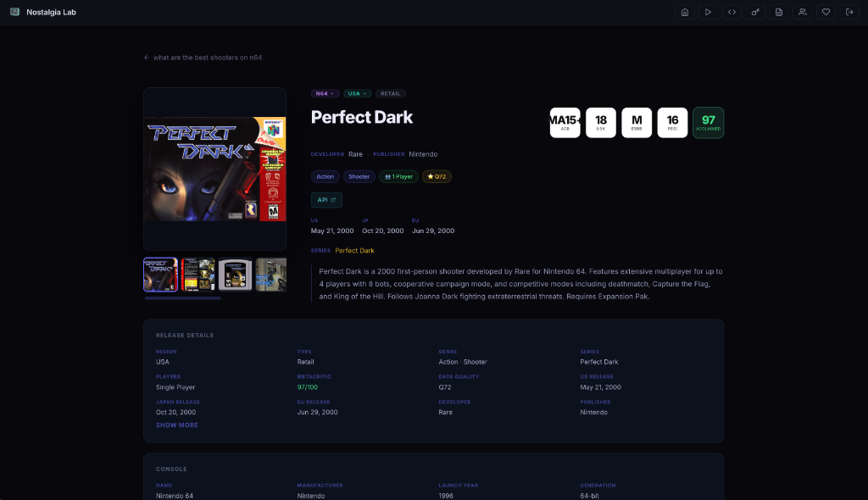Open the home icon in top bar

point(685,12)
